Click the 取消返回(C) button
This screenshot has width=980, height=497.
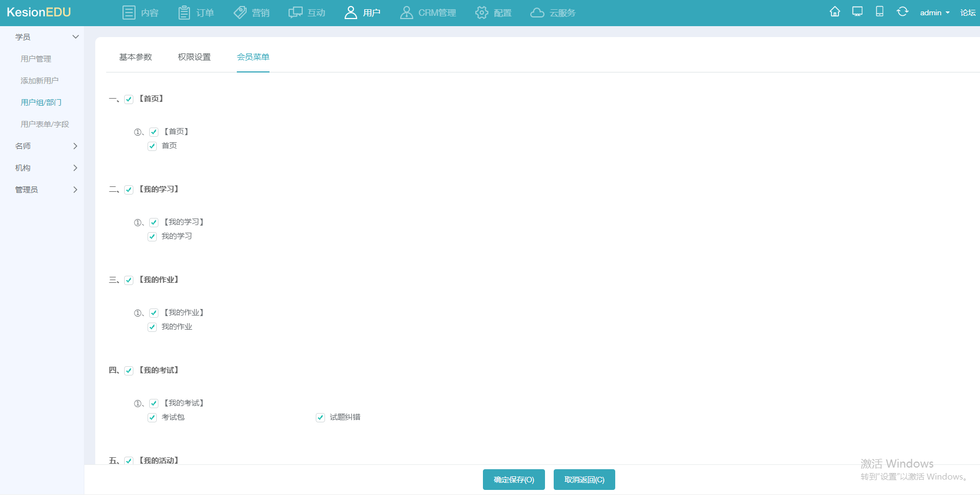[x=584, y=480]
